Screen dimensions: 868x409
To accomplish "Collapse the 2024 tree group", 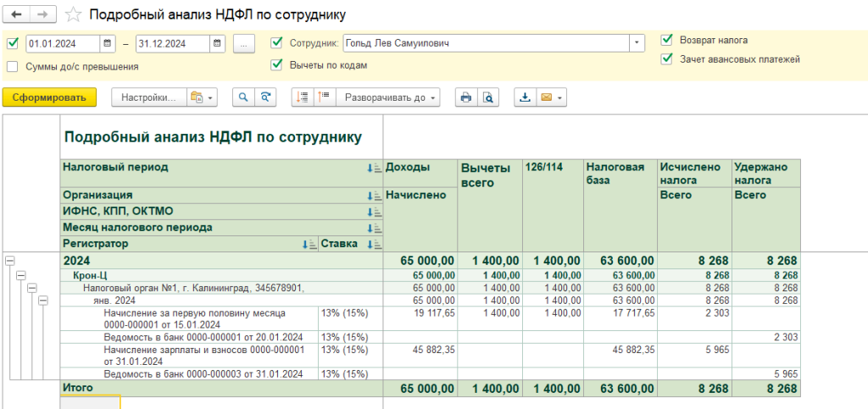I will click(10, 261).
